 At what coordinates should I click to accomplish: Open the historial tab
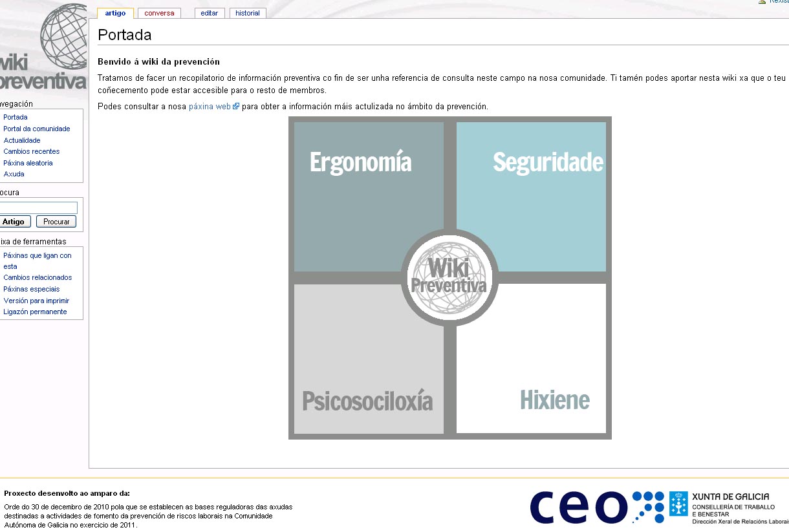click(x=248, y=13)
